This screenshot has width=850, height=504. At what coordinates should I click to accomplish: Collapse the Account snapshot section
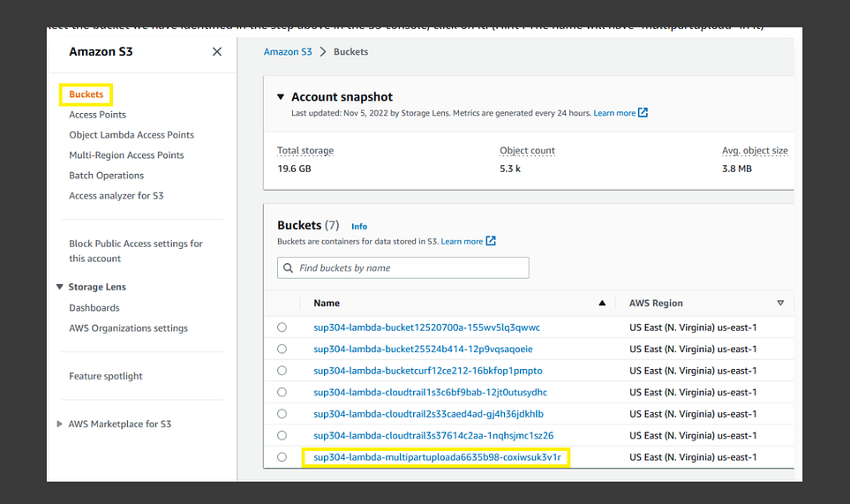(281, 97)
